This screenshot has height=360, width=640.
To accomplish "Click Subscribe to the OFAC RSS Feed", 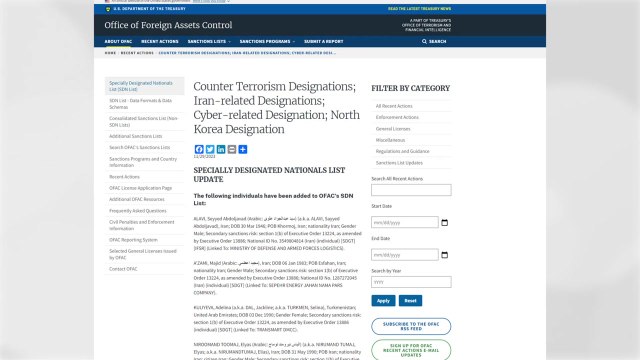I will [x=411, y=326].
